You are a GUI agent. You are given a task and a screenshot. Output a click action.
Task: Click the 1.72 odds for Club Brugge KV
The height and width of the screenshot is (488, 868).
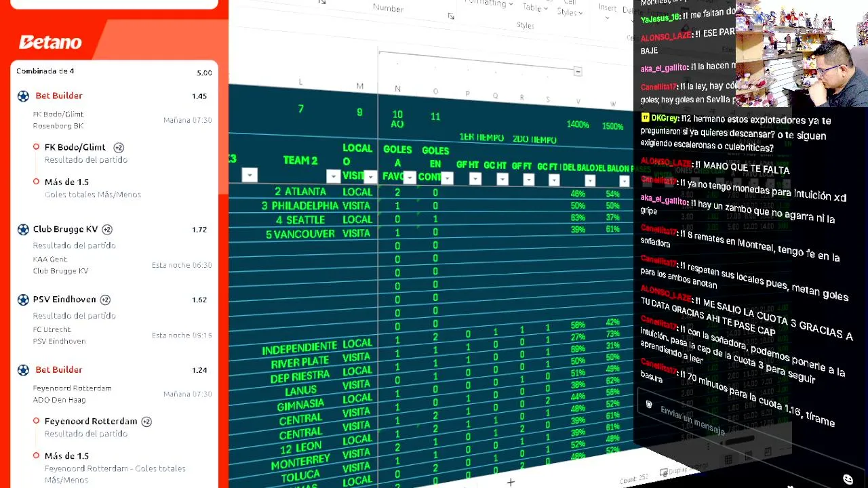199,230
